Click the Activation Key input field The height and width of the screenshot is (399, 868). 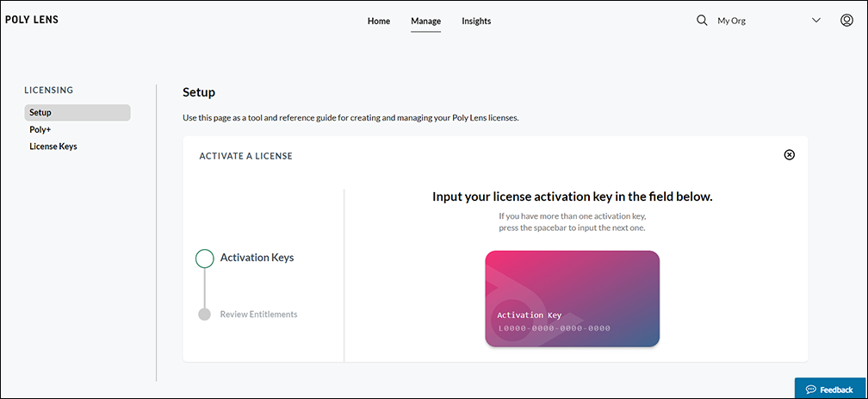pyautogui.click(x=555, y=328)
